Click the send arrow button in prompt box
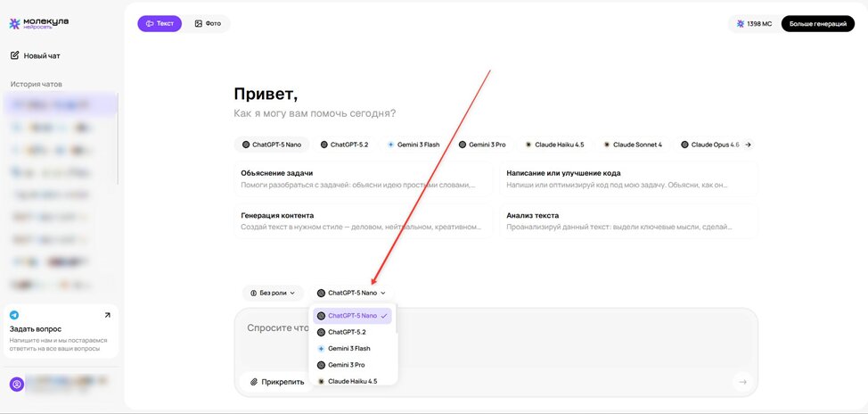The height and width of the screenshot is (414, 868). point(741,382)
